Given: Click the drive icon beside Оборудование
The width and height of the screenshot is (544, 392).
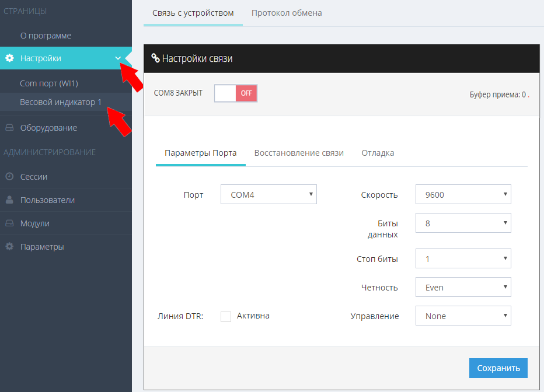Looking at the screenshot, I should pos(9,128).
